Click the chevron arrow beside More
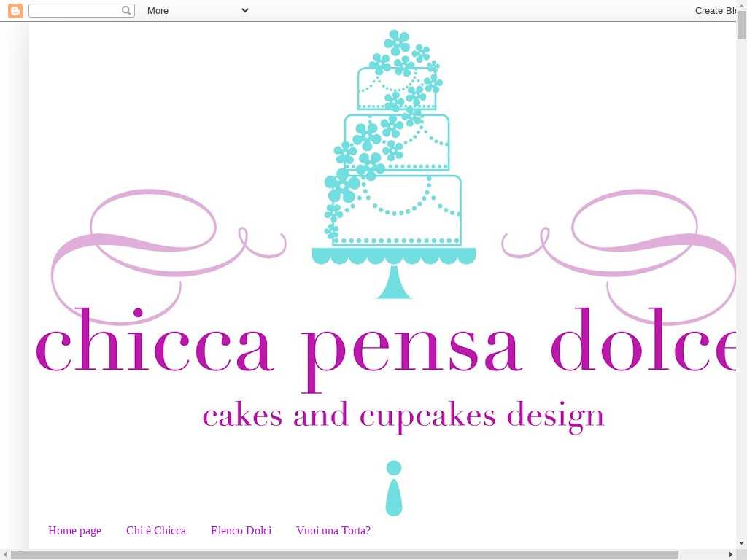 coord(244,10)
